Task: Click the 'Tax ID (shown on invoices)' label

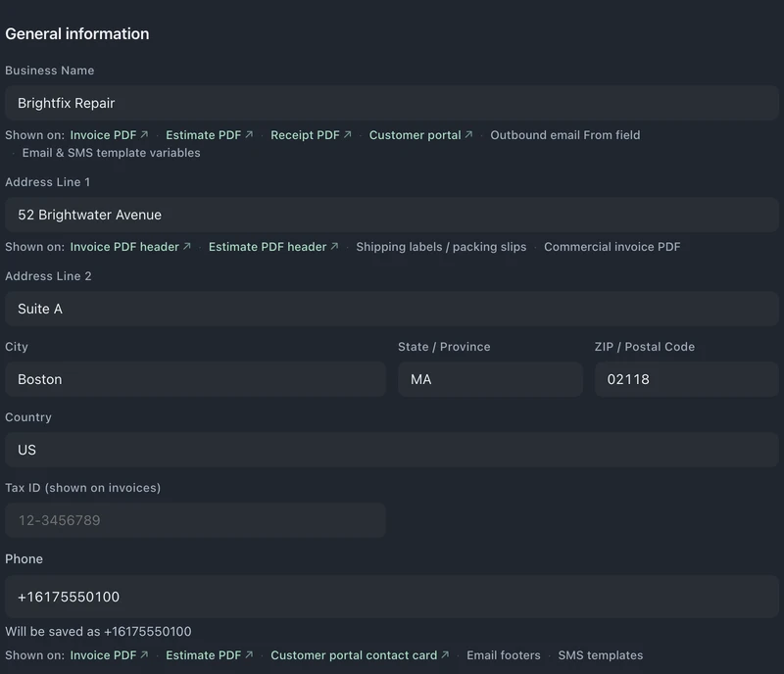Action: tap(83, 488)
